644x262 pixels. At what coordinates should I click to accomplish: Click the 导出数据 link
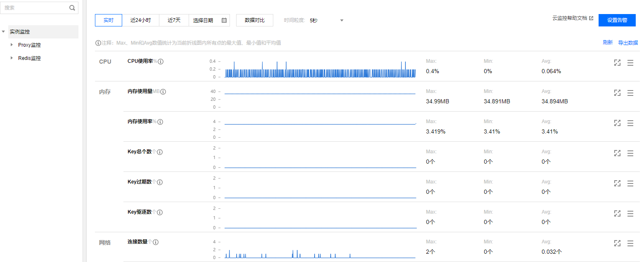(627, 43)
